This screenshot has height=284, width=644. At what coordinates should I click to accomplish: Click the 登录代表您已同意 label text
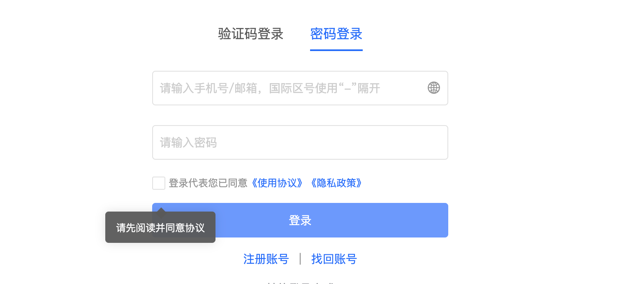click(208, 183)
